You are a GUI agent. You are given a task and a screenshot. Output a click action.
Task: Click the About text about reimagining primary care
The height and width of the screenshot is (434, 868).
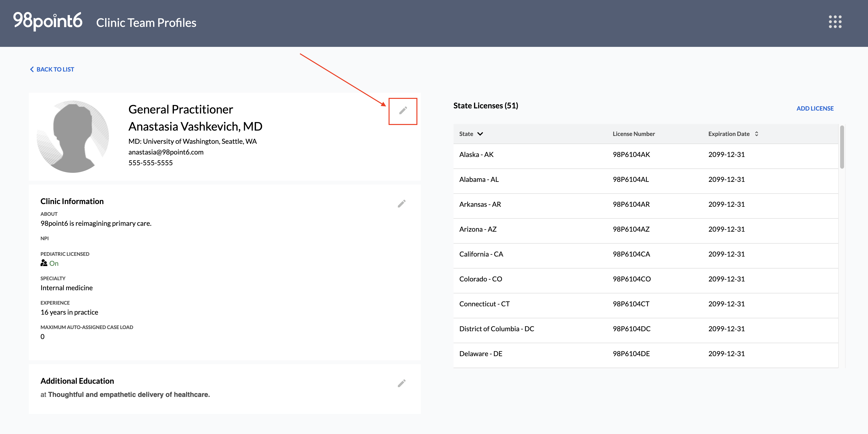[96, 224]
